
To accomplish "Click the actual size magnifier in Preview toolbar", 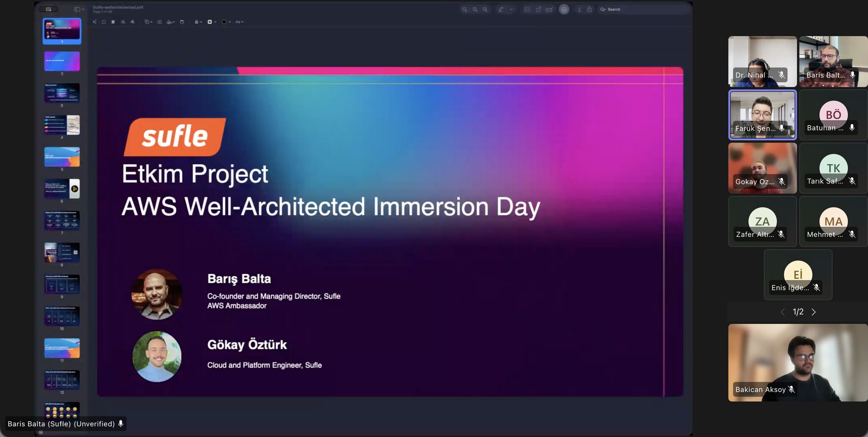I will coord(475,9).
